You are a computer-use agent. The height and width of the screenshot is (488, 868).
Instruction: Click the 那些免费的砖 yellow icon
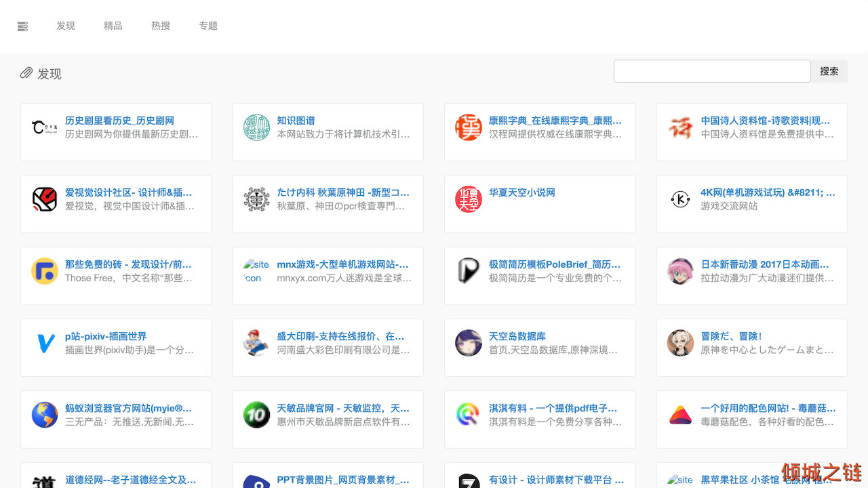coord(45,271)
